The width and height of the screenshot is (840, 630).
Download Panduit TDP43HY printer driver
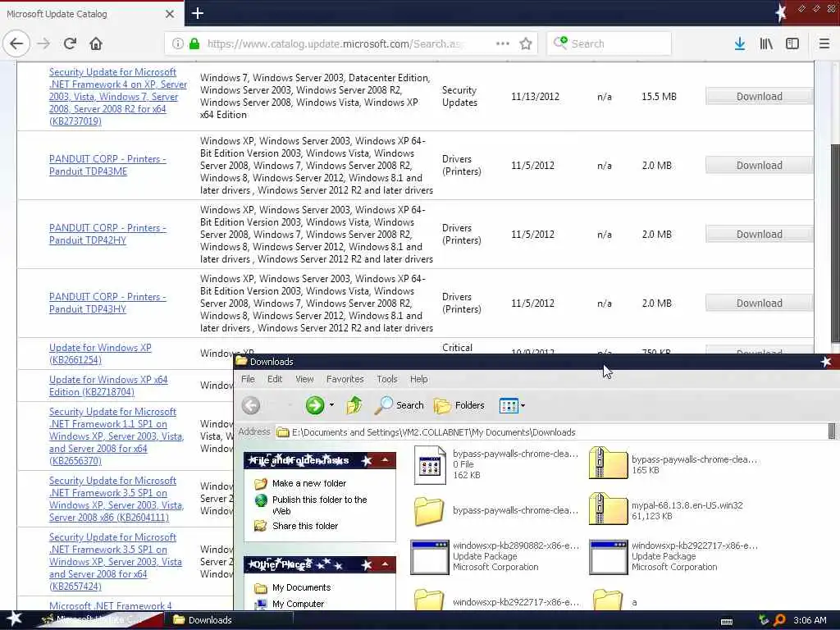pyautogui.click(x=759, y=304)
